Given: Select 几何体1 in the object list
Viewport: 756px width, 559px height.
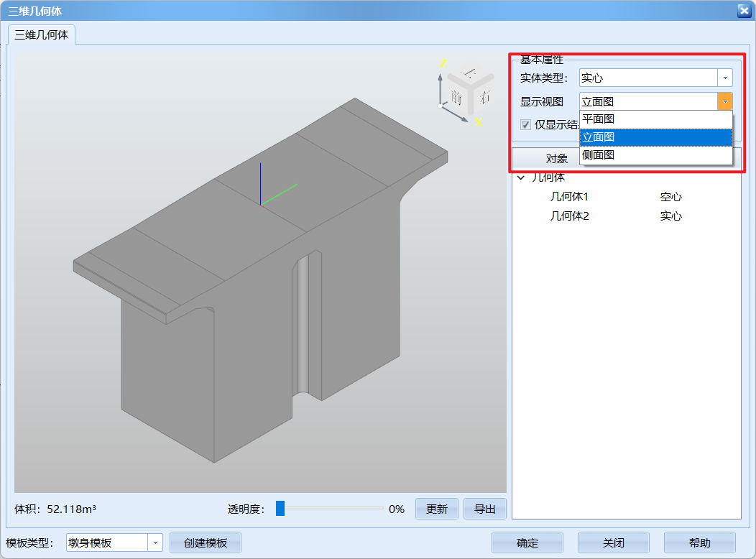Looking at the screenshot, I should [569, 196].
